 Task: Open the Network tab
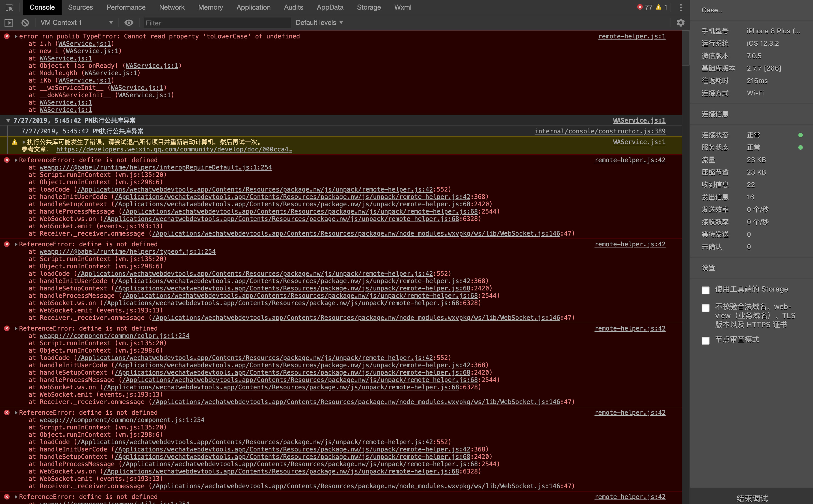[172, 7]
